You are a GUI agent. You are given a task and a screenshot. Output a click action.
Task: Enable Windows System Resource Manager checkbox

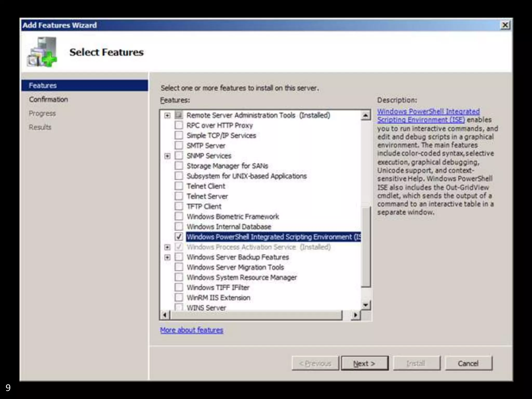179,277
